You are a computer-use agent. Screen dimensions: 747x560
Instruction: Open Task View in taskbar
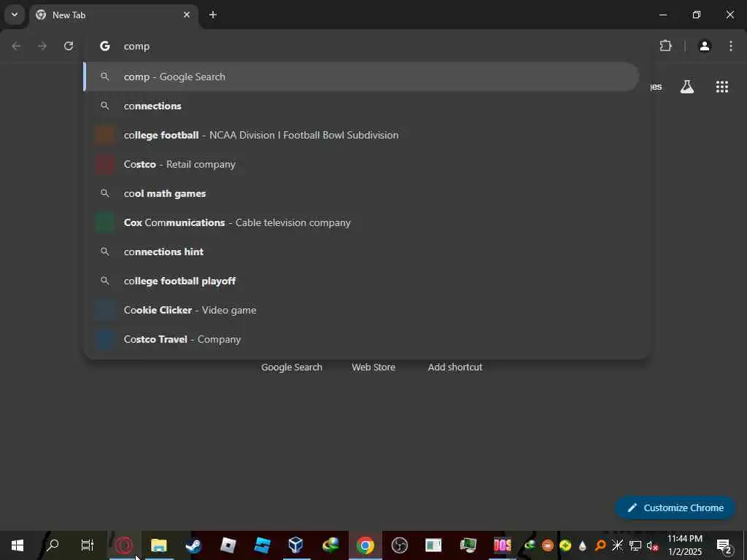point(88,545)
